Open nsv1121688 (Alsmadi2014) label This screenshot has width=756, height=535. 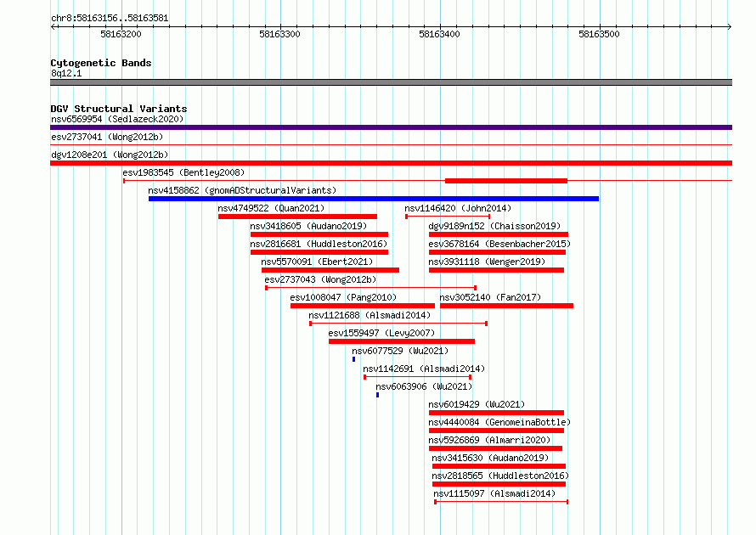(x=370, y=315)
